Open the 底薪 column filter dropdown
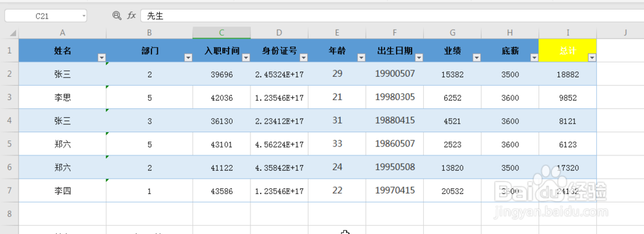 tap(534, 58)
